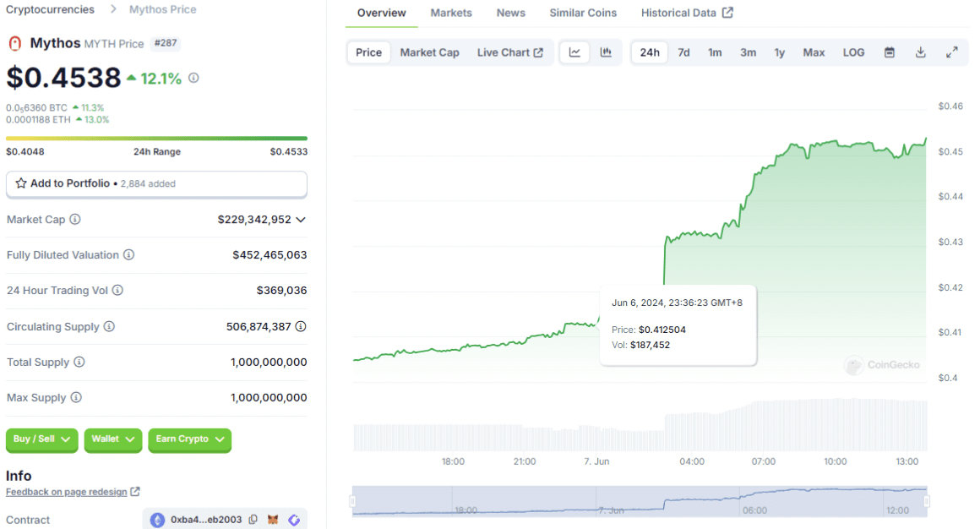Switch to candlestick chart view
The height and width of the screenshot is (529, 980).
(x=606, y=52)
